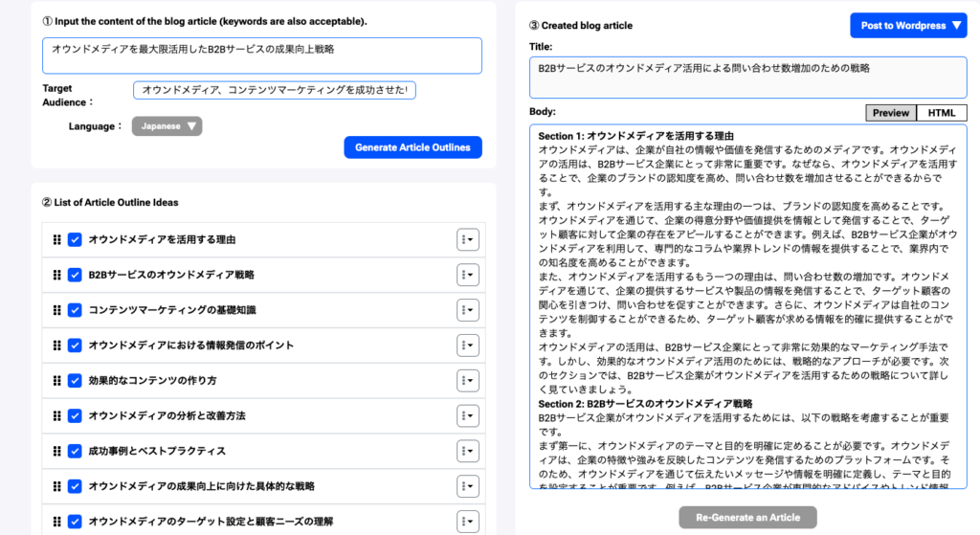Click drag handle for オウンドメディアを活用する理由 row

(x=56, y=240)
